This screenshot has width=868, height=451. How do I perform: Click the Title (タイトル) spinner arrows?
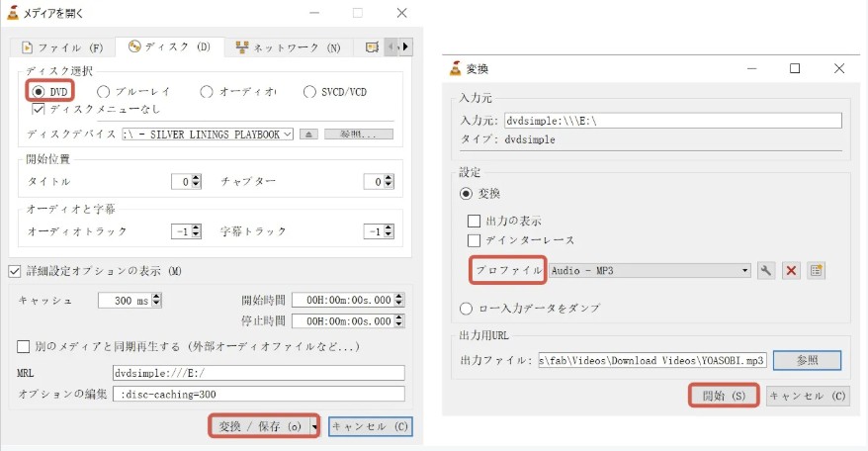point(196,181)
